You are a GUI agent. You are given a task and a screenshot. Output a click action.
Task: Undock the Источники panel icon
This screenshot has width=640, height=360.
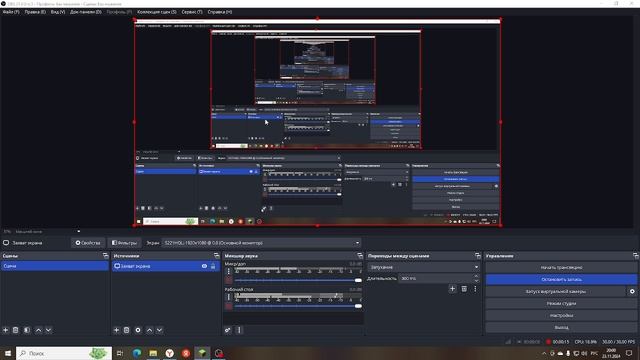(x=217, y=256)
